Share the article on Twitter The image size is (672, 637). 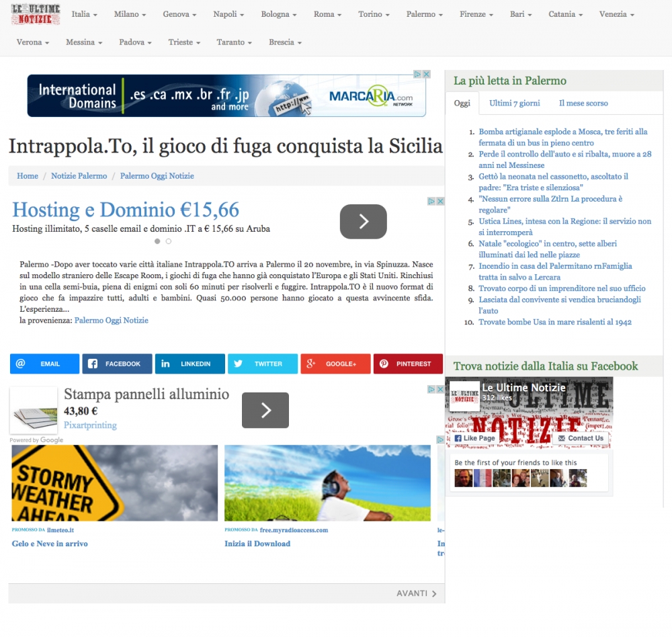pyautogui.click(x=262, y=364)
